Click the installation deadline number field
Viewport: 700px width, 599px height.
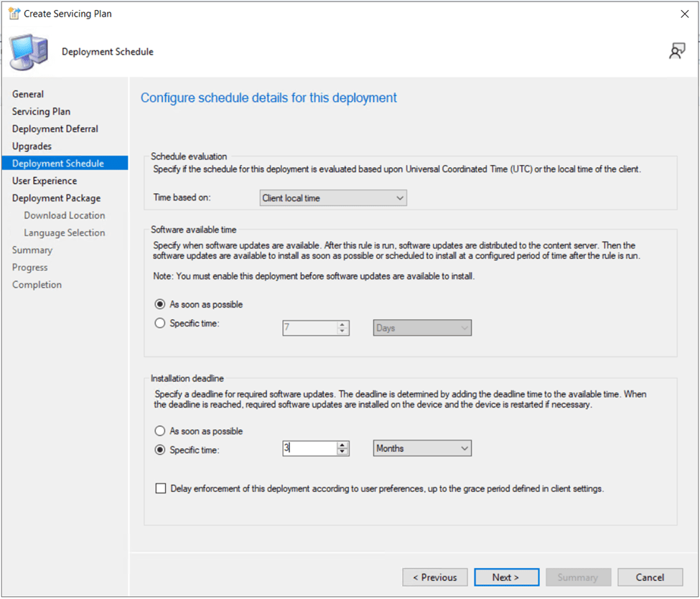(x=309, y=448)
